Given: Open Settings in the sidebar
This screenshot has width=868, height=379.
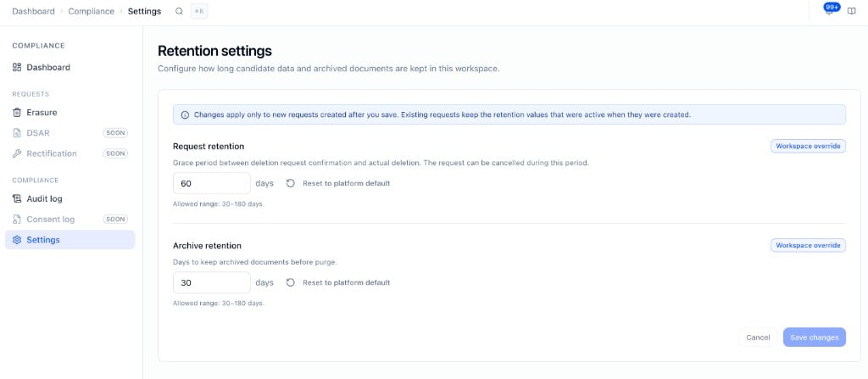Looking at the screenshot, I should pyautogui.click(x=70, y=240).
